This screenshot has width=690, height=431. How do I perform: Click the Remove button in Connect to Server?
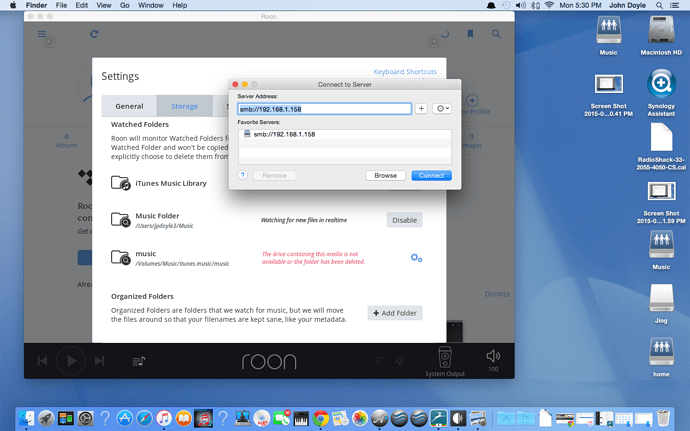pos(274,175)
